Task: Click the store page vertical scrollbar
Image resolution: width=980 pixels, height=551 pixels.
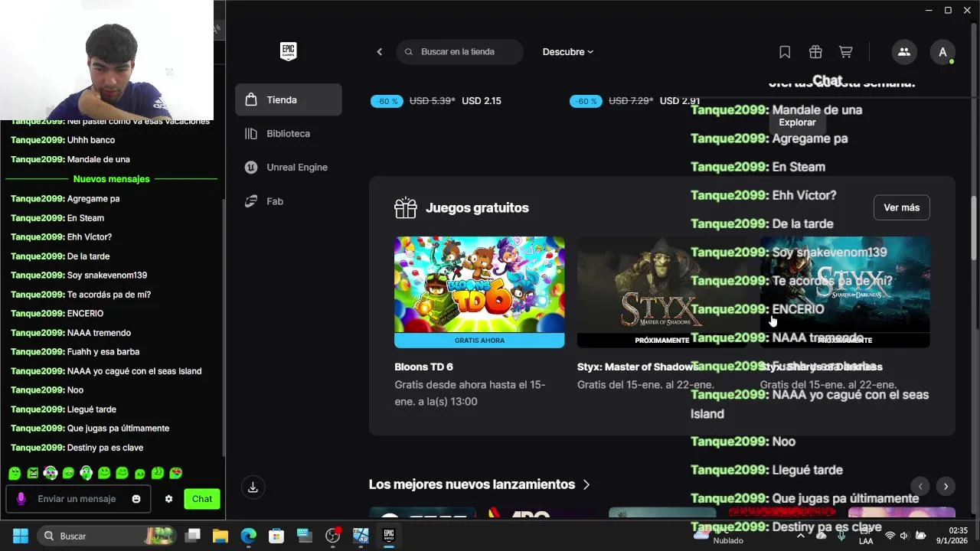Action: [x=974, y=230]
